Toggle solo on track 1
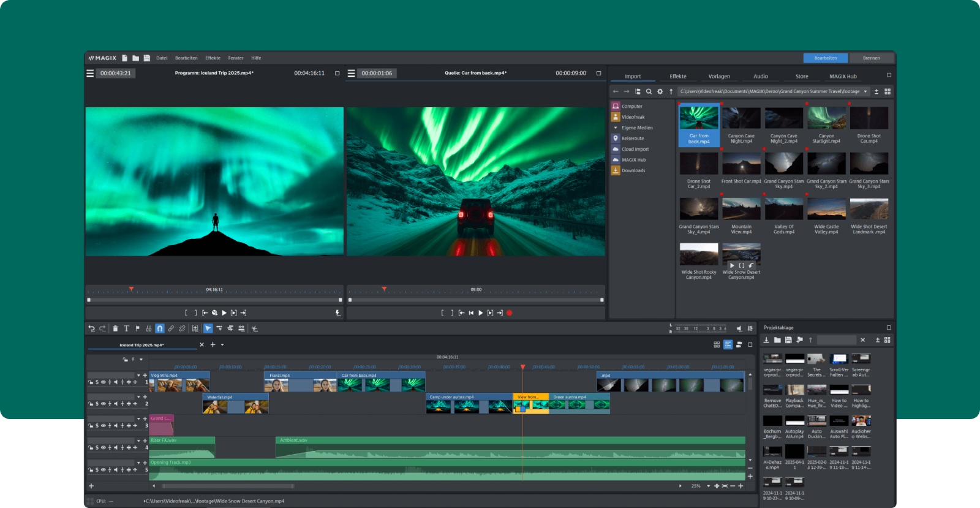 click(x=97, y=382)
